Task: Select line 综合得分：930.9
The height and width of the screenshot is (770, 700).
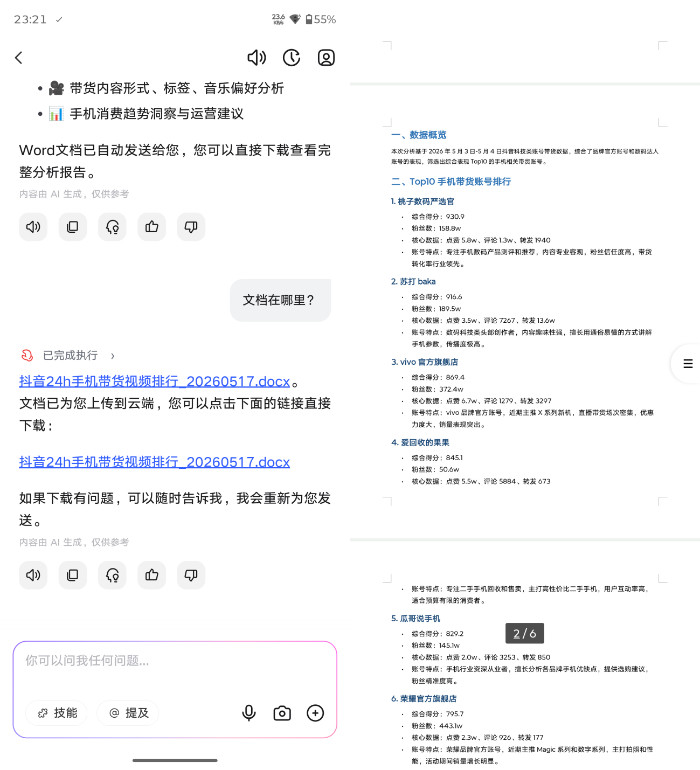Action: tap(438, 217)
